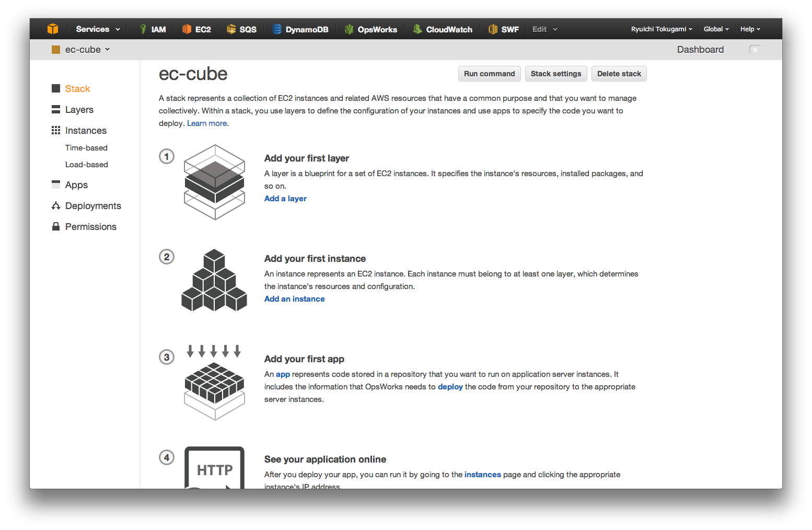Select the Permissions section in the sidebar
The image size is (812, 530).
click(x=90, y=226)
